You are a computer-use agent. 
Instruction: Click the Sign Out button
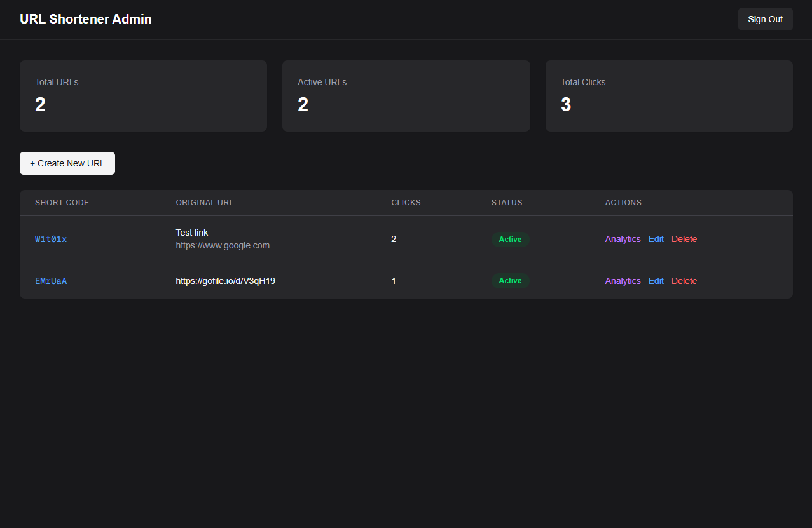pos(765,19)
